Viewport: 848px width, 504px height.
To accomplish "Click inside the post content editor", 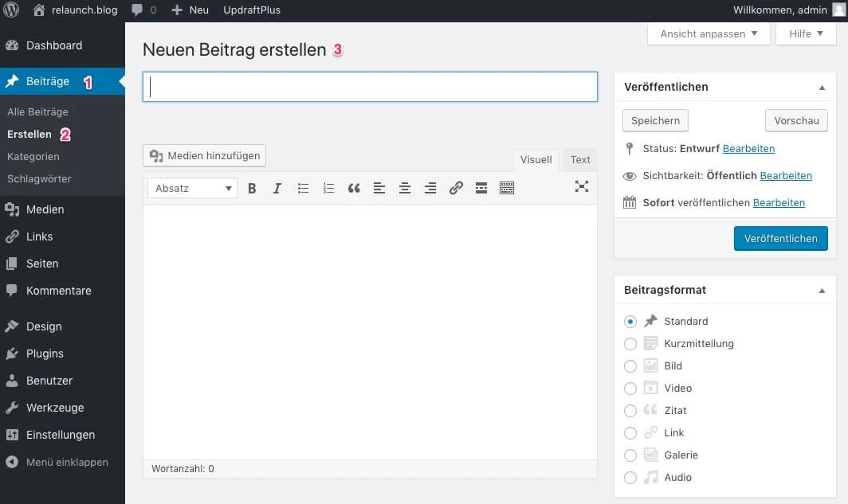I will [x=370, y=332].
